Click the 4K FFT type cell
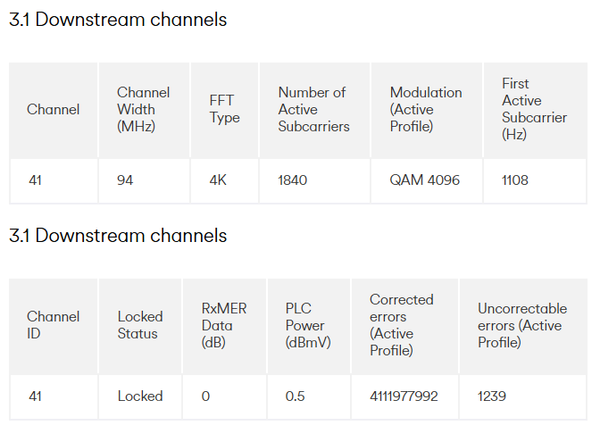 (x=220, y=181)
